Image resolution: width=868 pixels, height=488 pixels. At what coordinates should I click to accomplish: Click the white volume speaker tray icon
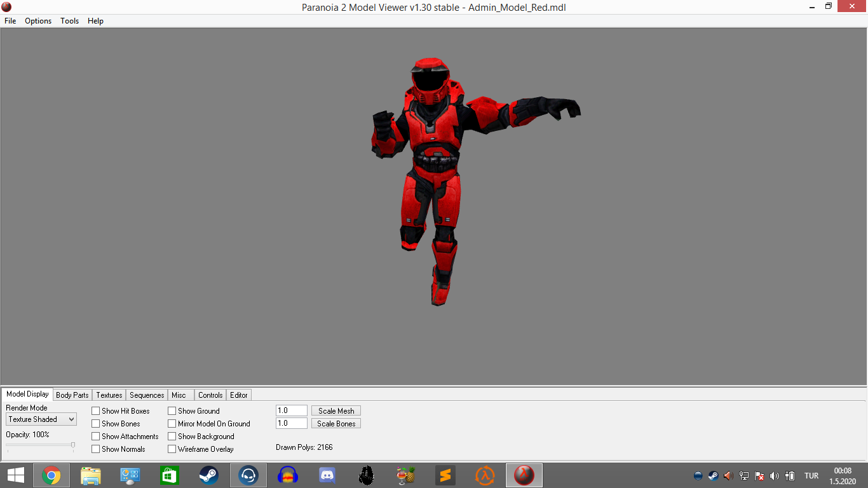pyautogui.click(x=774, y=476)
